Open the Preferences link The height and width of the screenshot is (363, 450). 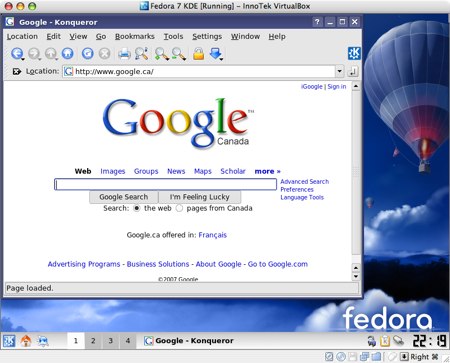click(x=297, y=190)
